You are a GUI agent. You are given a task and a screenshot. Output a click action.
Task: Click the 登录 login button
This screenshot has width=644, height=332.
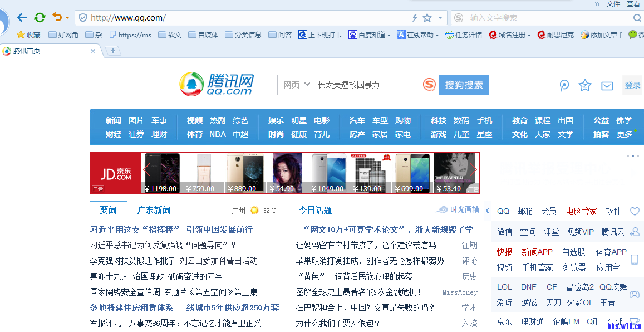[632, 85]
